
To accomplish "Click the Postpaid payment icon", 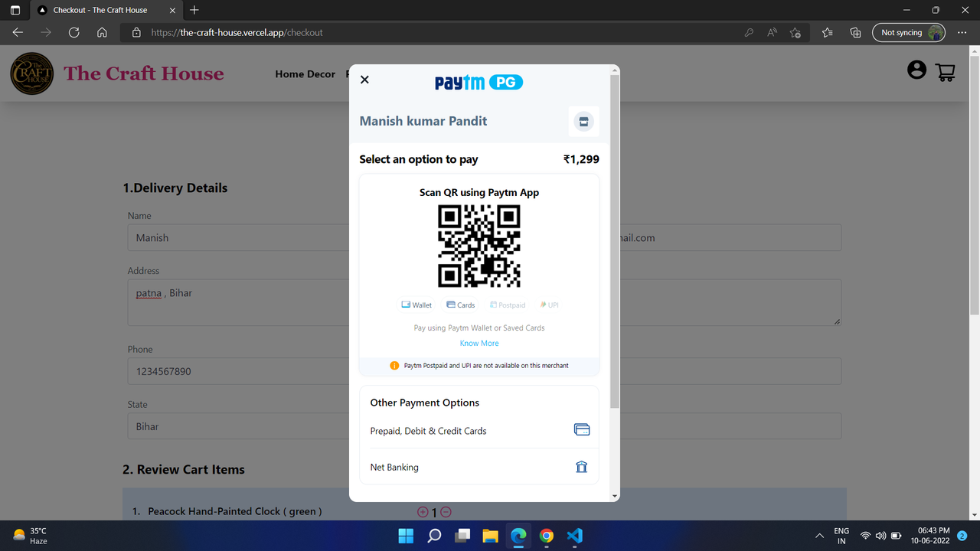I will click(508, 305).
